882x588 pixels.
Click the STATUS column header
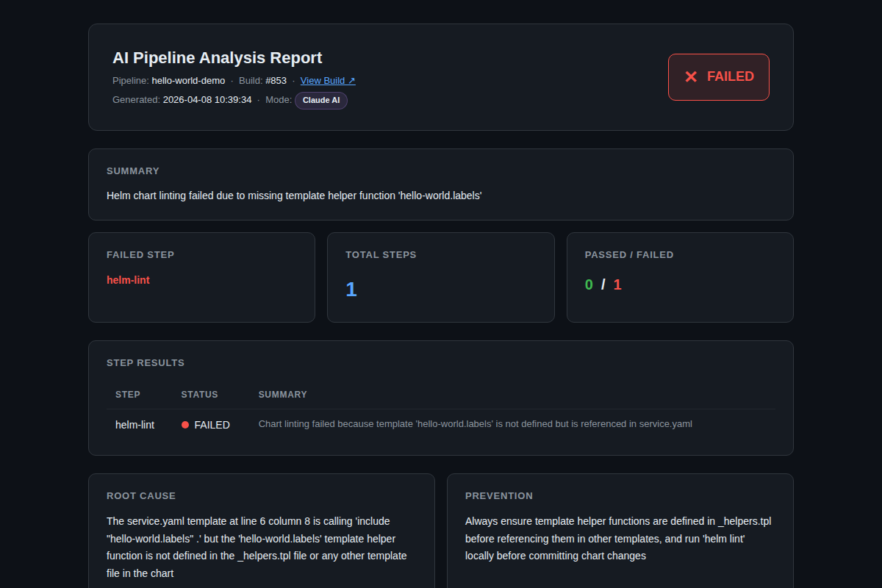200,395
